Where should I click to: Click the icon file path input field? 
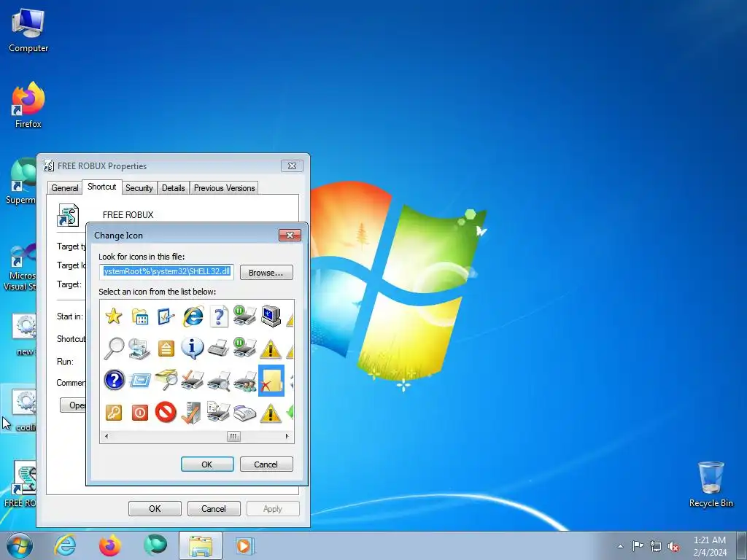point(167,272)
